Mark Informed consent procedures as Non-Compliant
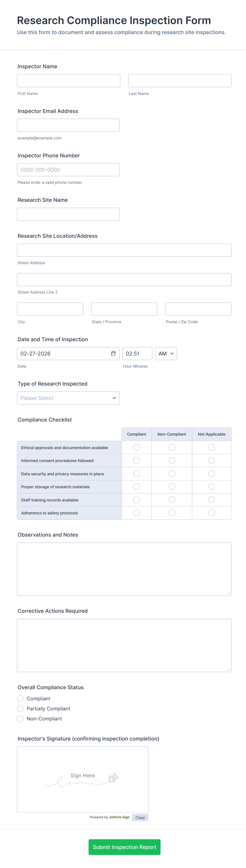 point(172,461)
